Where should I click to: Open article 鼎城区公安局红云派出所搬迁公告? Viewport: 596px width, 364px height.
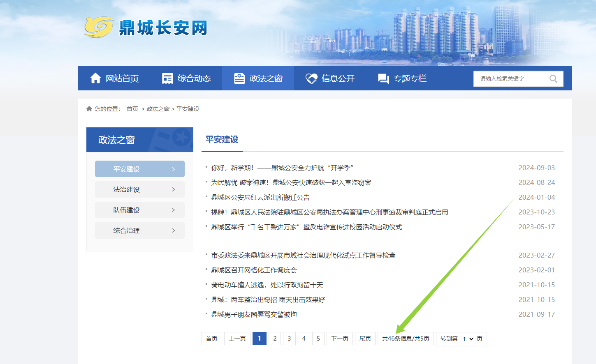(x=260, y=198)
